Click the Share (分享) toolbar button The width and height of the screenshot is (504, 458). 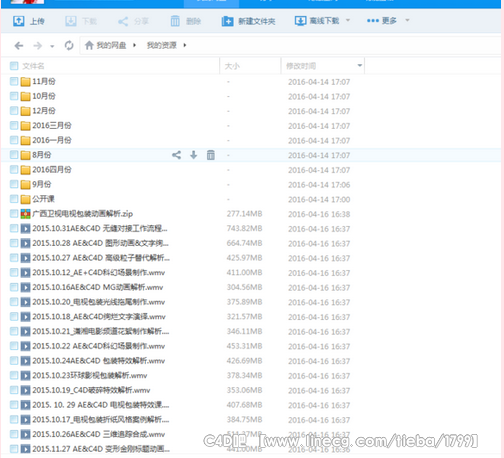[x=133, y=21]
